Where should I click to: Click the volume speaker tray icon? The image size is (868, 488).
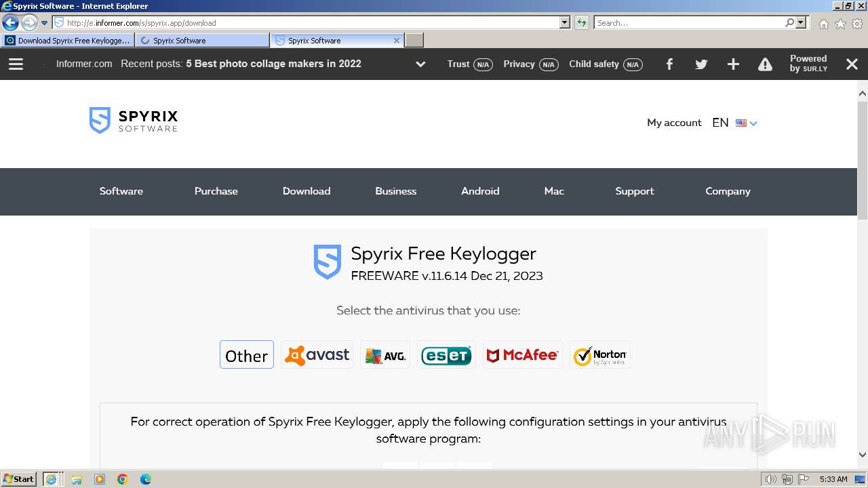coord(770,479)
